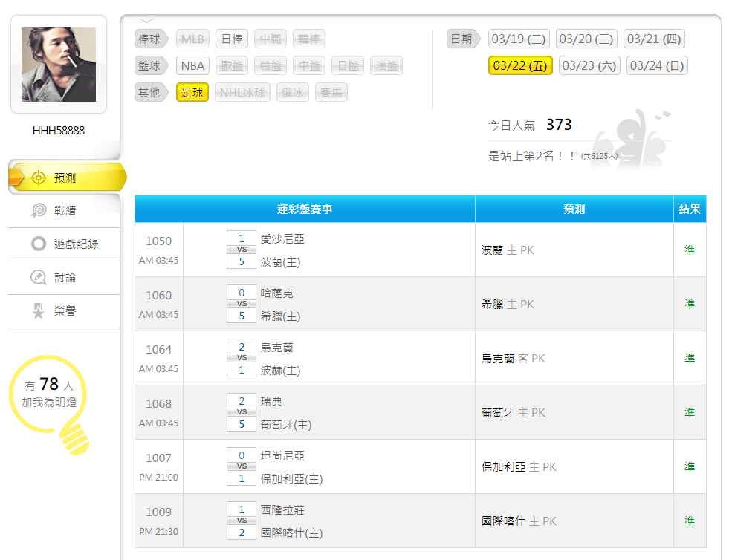Click the 戰績 sidebar icon
This screenshot has width=732, height=560.
coord(39,211)
